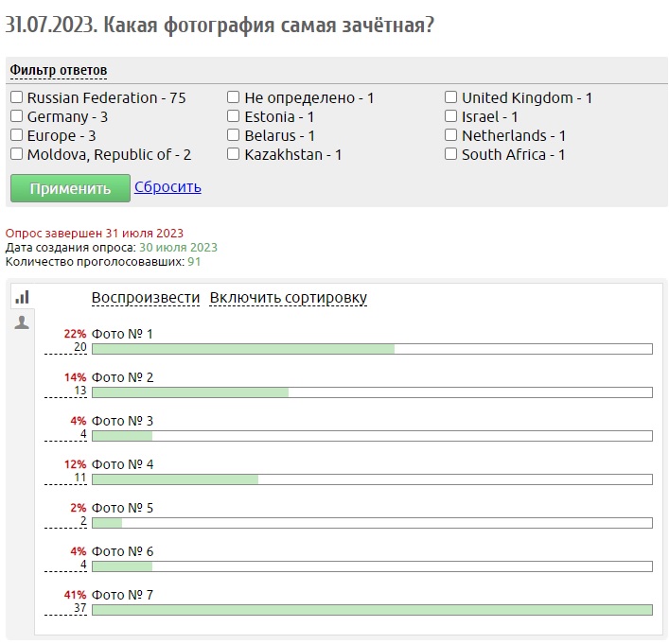Check the Russian Federation filter checkbox
The width and height of the screenshot is (669, 644).
tap(17, 97)
